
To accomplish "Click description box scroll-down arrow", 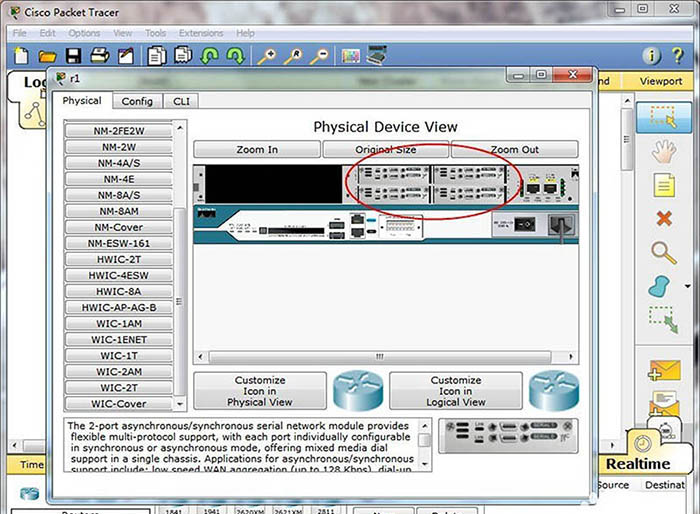I will 425,464.
